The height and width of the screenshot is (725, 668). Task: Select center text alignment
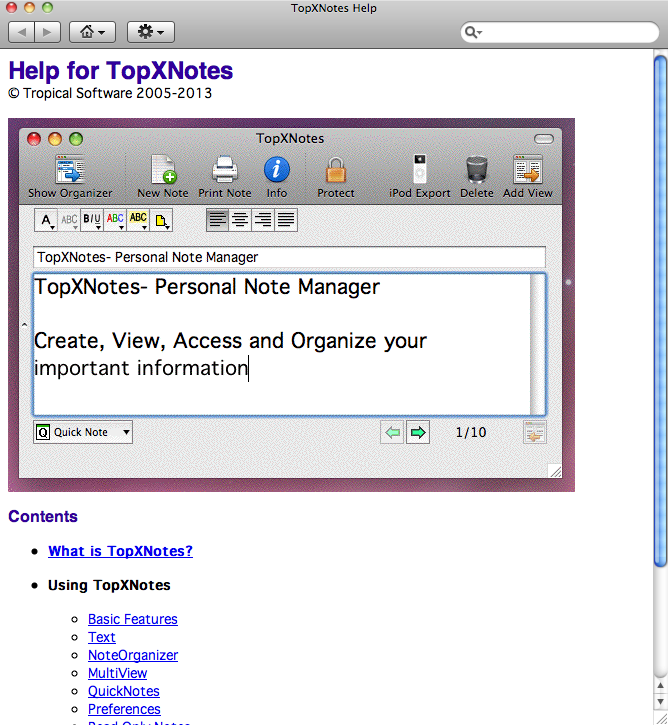coord(240,220)
